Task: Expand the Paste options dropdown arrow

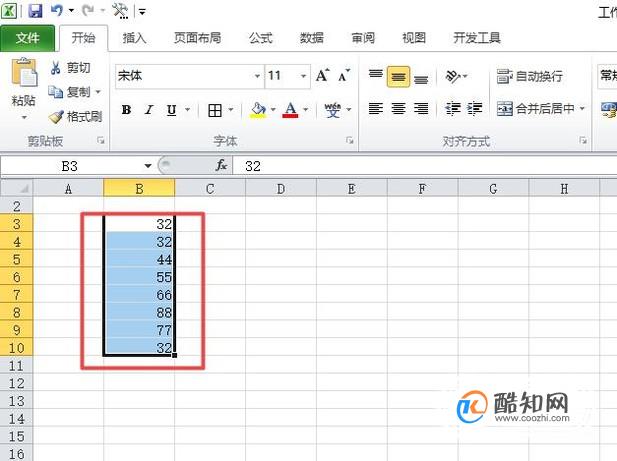Action: (24, 117)
